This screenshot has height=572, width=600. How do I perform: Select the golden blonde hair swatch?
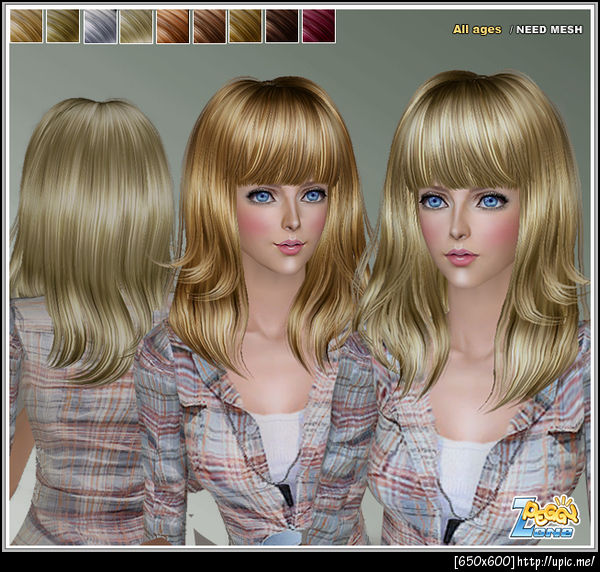(26, 26)
